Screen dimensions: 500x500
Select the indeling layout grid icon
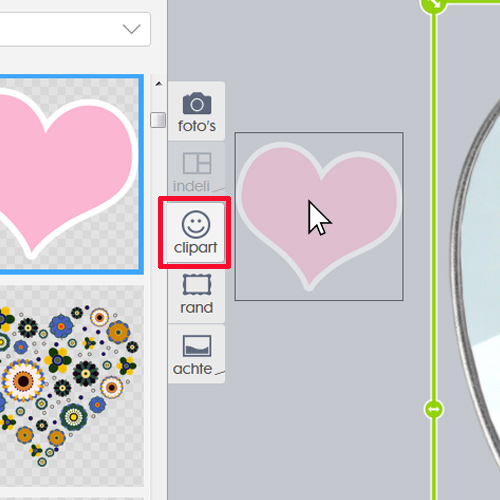(197, 163)
